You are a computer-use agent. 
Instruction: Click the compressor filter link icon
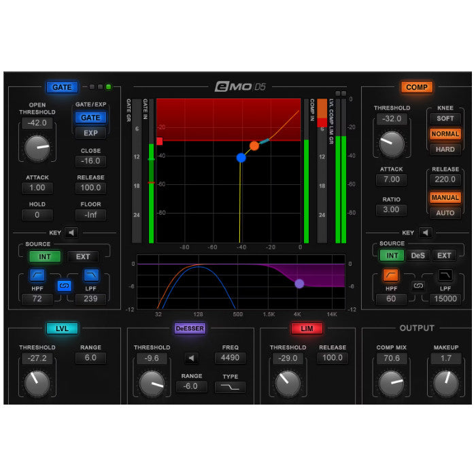tap(418, 286)
